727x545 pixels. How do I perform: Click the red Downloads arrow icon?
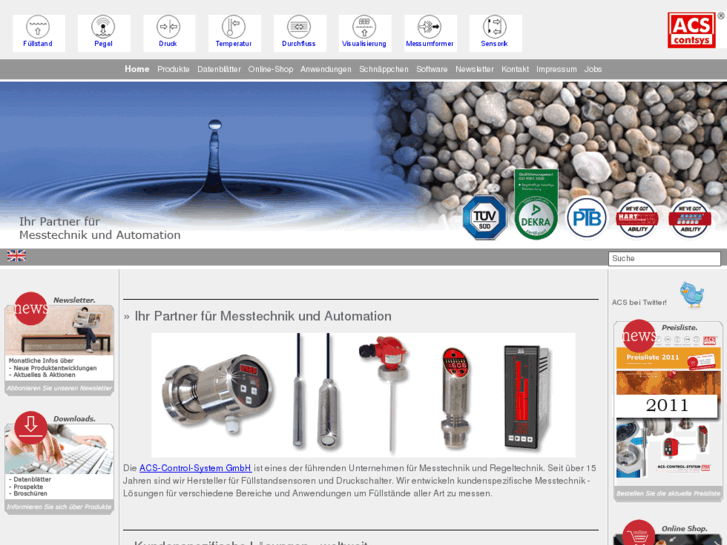31,427
